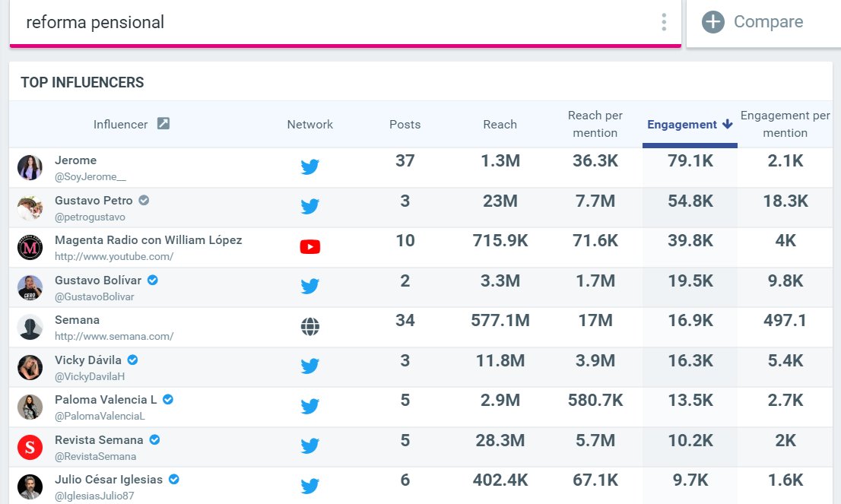Viewport: 841px width, 504px height.
Task: Click the verified badge next to Vicky Dávila
Action: click(132, 360)
